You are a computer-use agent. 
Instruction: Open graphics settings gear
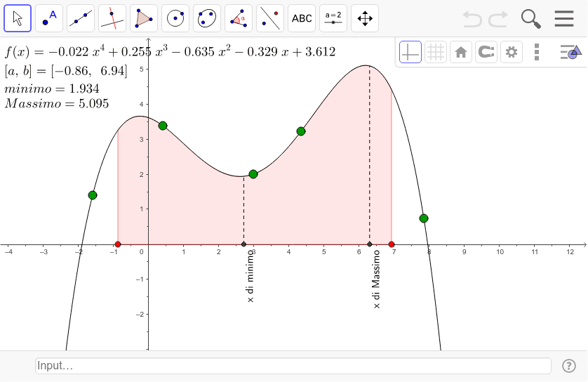coord(511,52)
